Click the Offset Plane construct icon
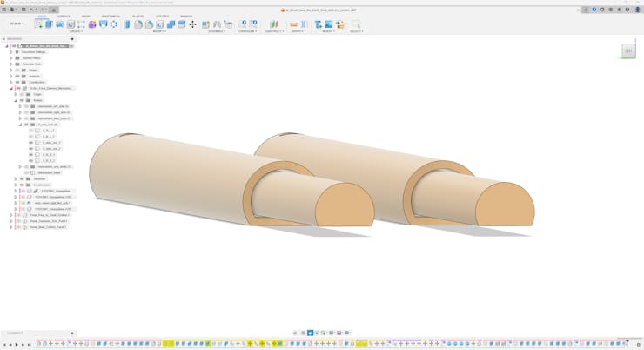This screenshot has width=644, height=350. pos(273,24)
